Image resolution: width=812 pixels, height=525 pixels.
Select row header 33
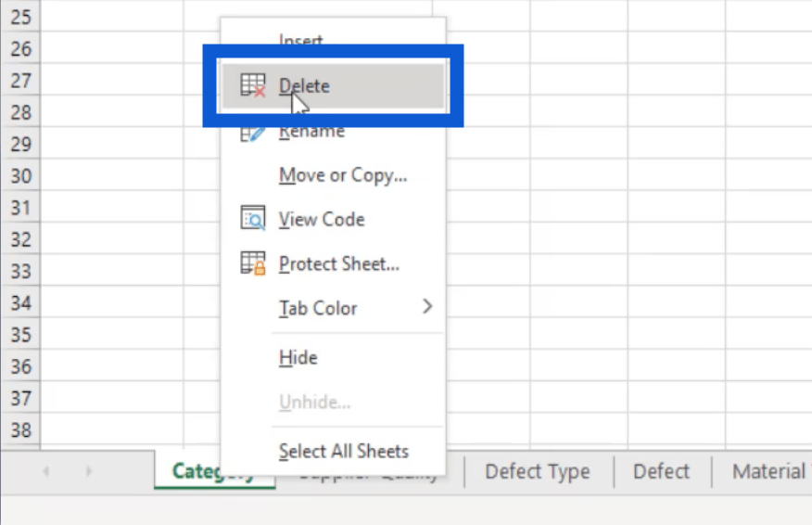coord(20,271)
